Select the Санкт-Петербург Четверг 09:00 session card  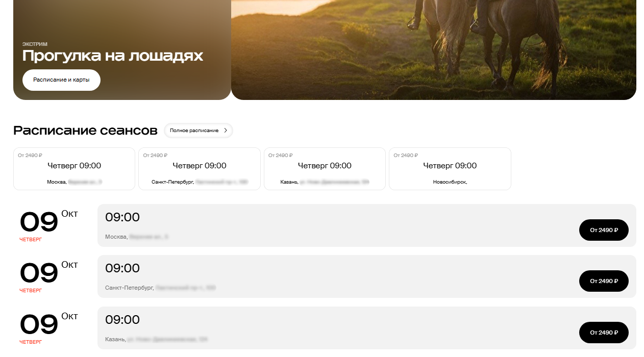[199, 168]
